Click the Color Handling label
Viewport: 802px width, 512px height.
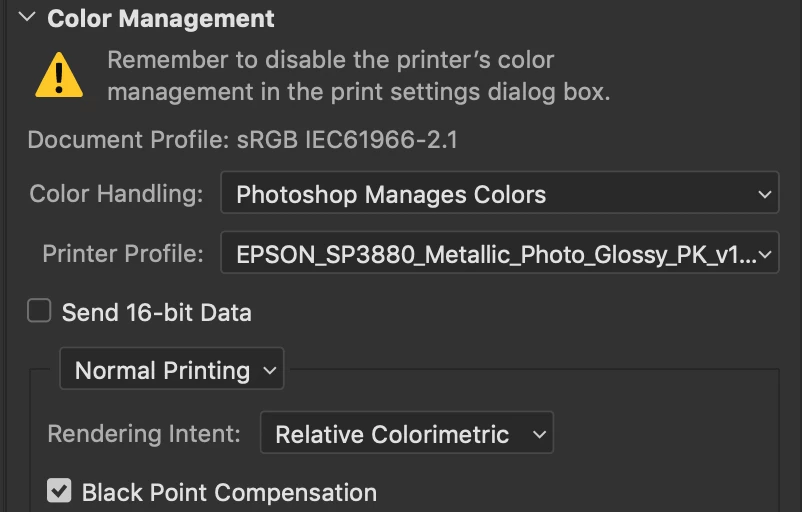pyautogui.click(x=116, y=194)
